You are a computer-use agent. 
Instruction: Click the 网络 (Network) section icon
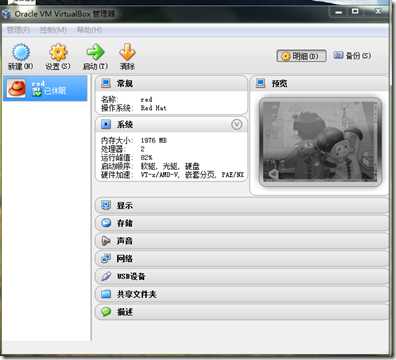tap(106, 258)
